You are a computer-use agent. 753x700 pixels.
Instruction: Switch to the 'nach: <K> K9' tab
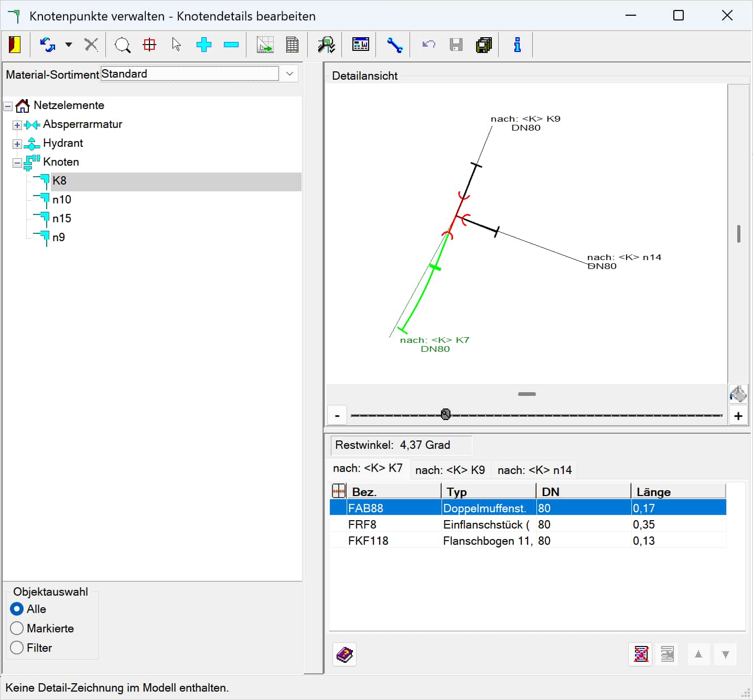pyautogui.click(x=450, y=470)
